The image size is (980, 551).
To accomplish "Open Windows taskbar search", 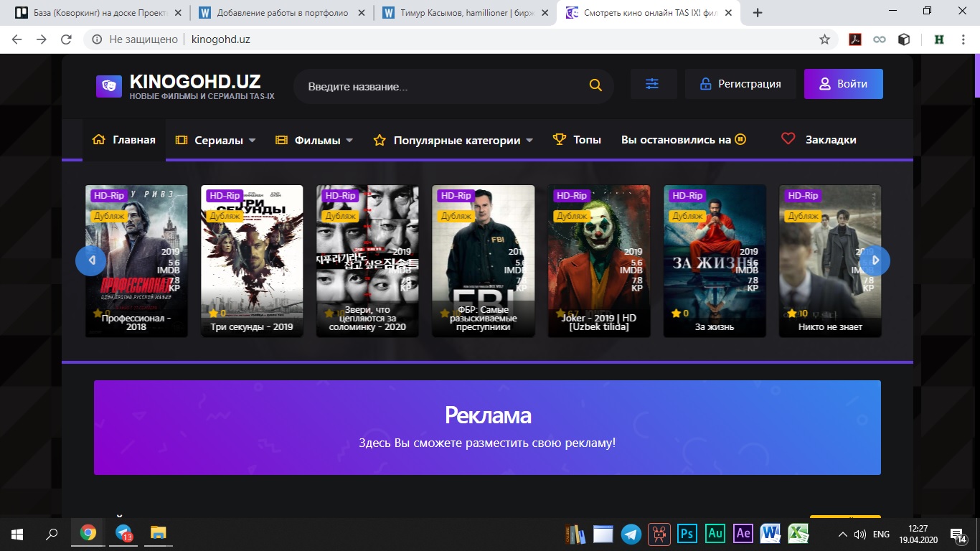I will click(x=52, y=534).
